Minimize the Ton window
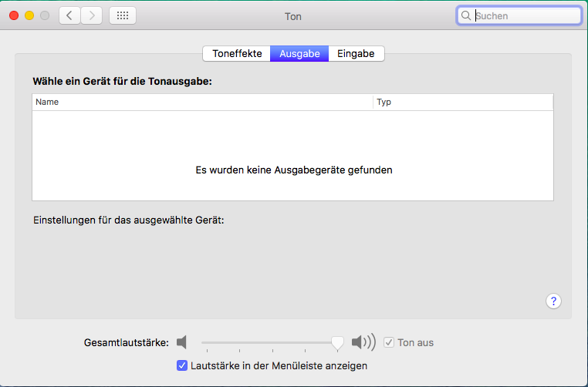 (x=29, y=15)
